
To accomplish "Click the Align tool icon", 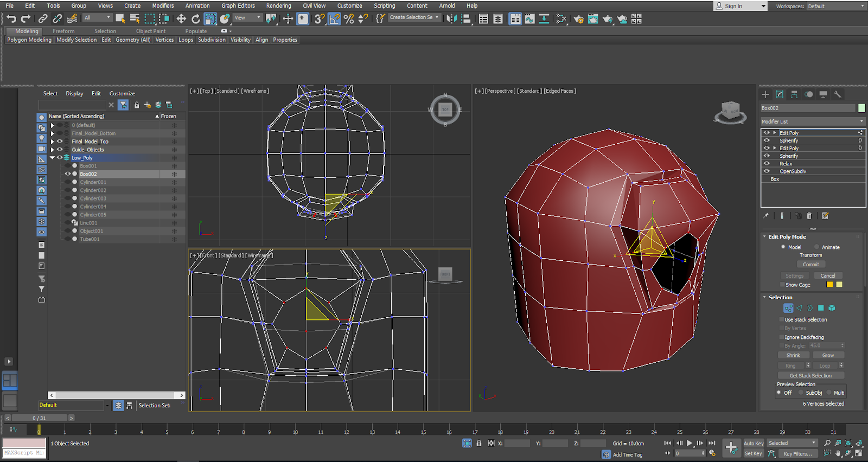I will [466, 18].
